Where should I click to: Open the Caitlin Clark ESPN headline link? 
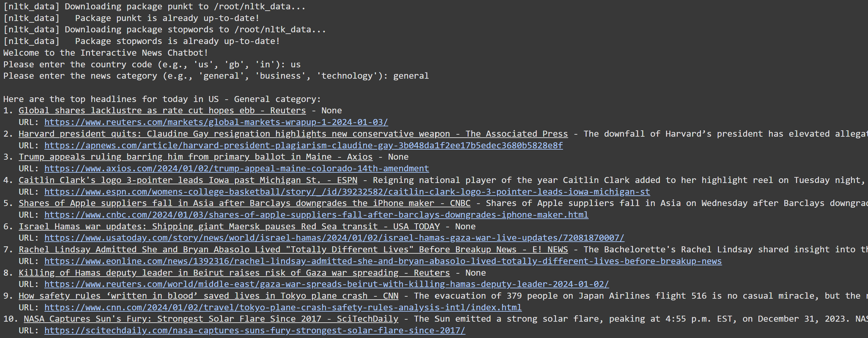[x=188, y=180]
